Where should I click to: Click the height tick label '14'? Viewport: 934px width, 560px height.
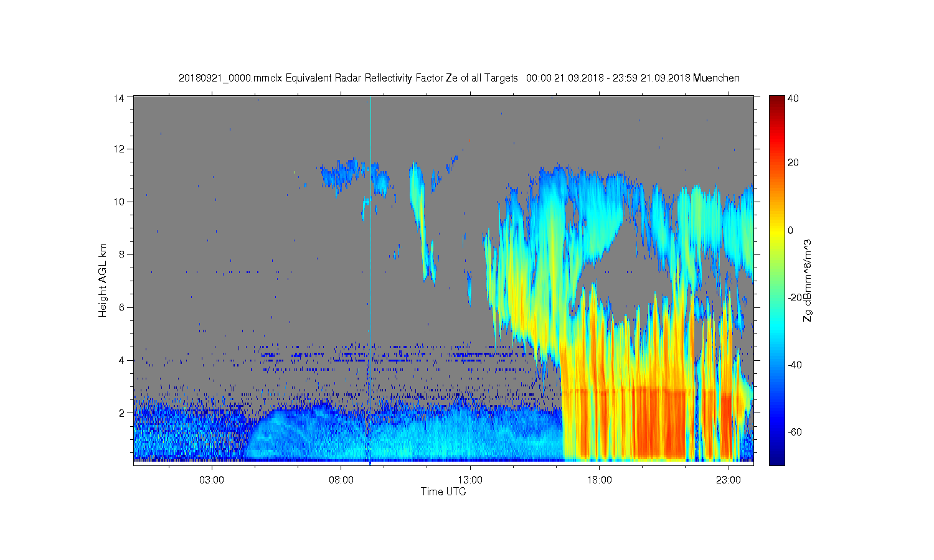coord(120,98)
